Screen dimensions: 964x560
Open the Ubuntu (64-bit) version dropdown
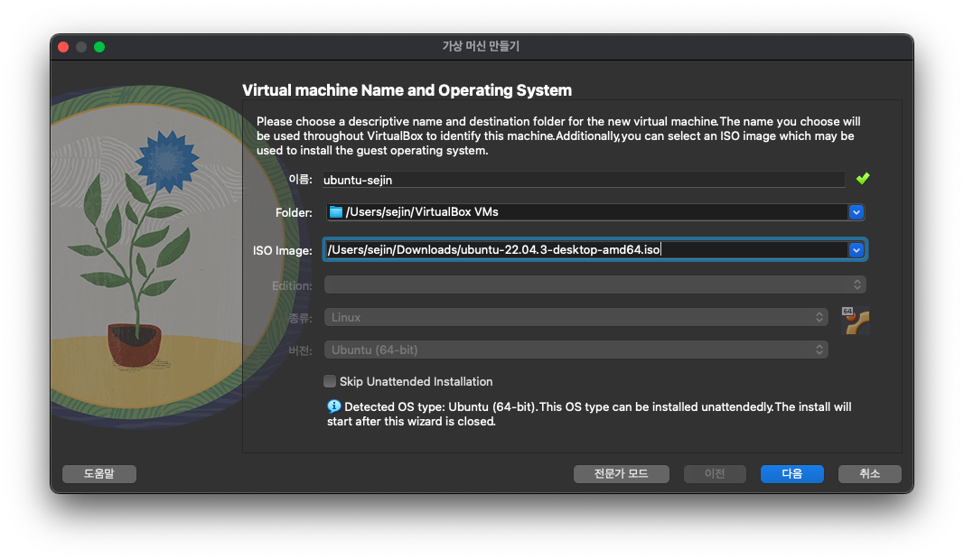[x=576, y=350]
